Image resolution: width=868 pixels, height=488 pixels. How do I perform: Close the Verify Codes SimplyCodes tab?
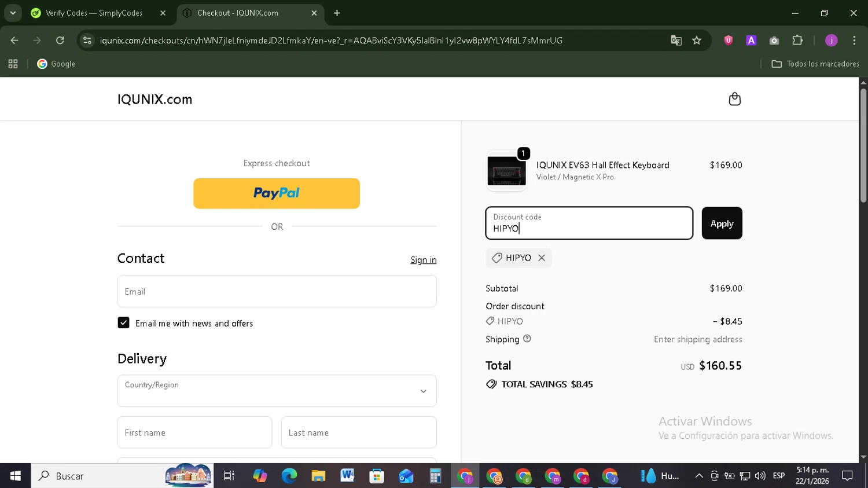163,13
